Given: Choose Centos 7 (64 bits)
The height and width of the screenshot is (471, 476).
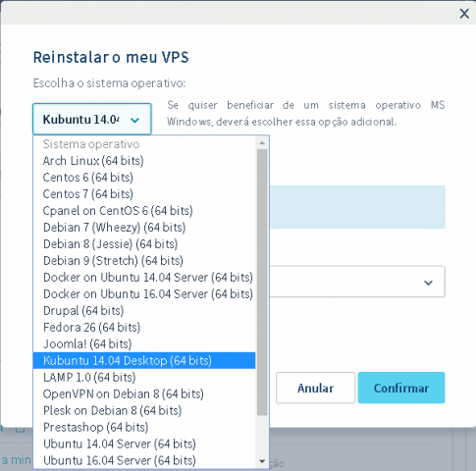Looking at the screenshot, I should [144, 194].
